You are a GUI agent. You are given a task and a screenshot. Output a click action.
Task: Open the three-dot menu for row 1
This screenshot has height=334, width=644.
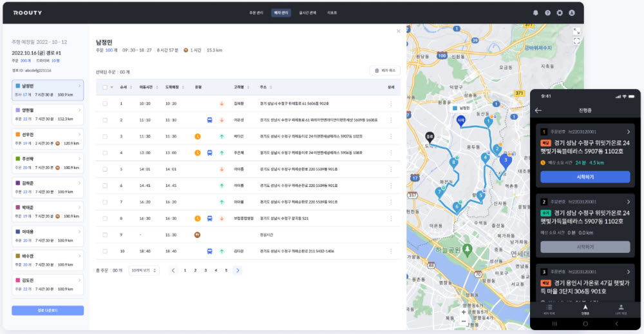tap(390, 103)
